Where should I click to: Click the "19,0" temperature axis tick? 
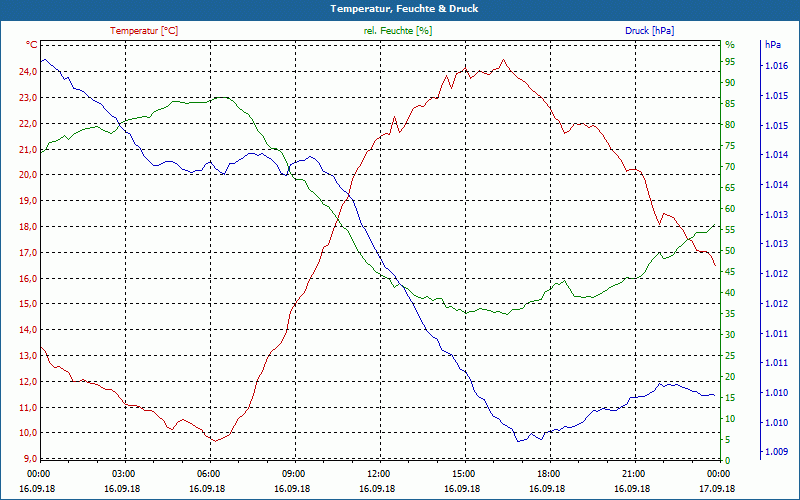28,201
